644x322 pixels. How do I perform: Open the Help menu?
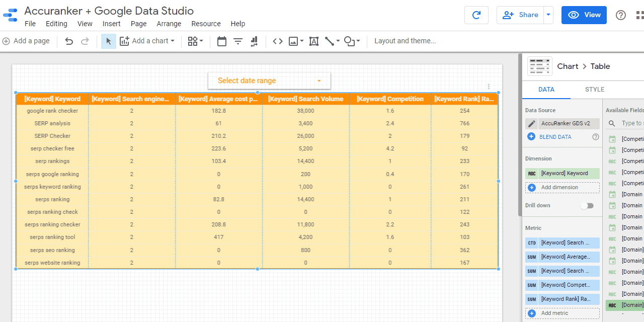coord(238,24)
